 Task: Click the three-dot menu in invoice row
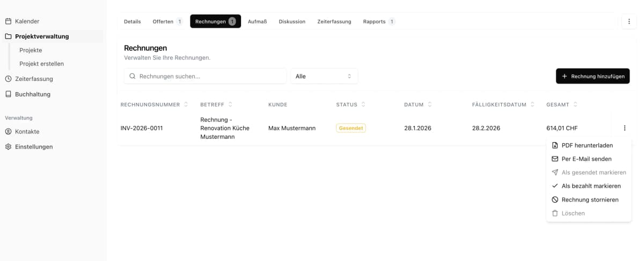624,128
